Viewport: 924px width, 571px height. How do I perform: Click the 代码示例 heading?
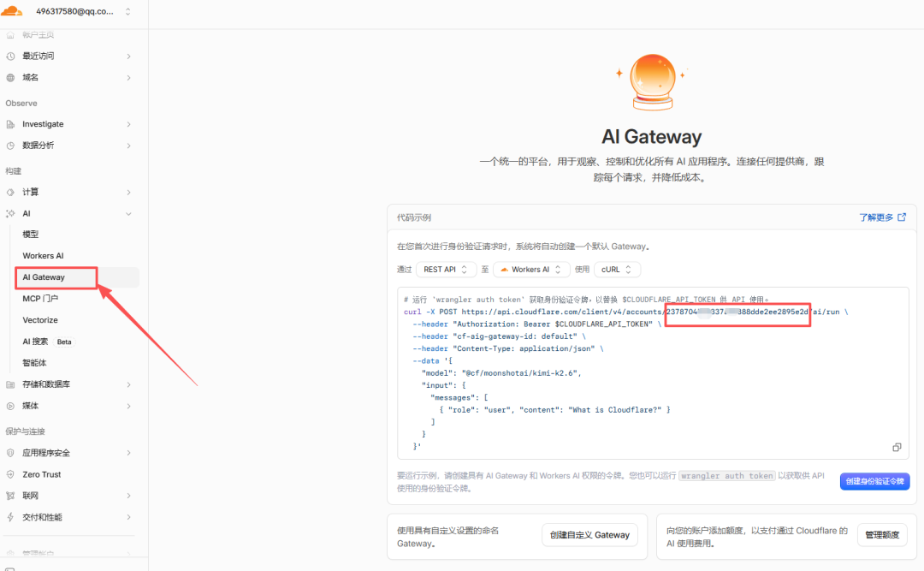414,217
